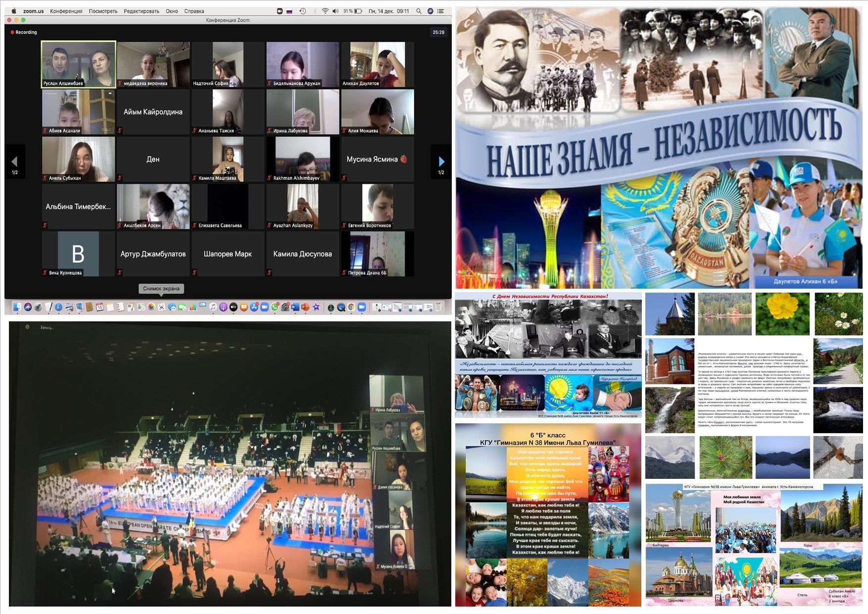Open the Справка menu
This screenshot has width=868, height=614.
coord(194,11)
